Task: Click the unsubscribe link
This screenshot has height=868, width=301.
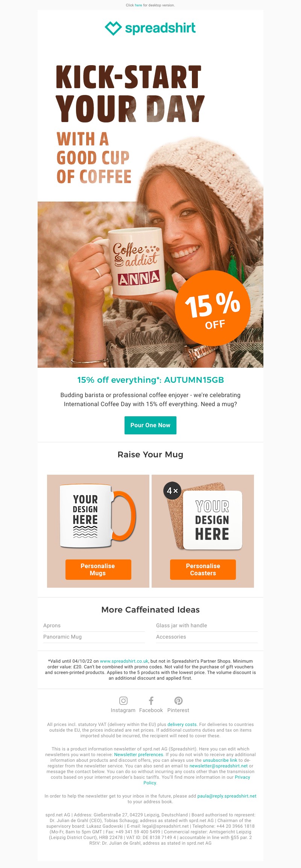Action: coord(220,760)
